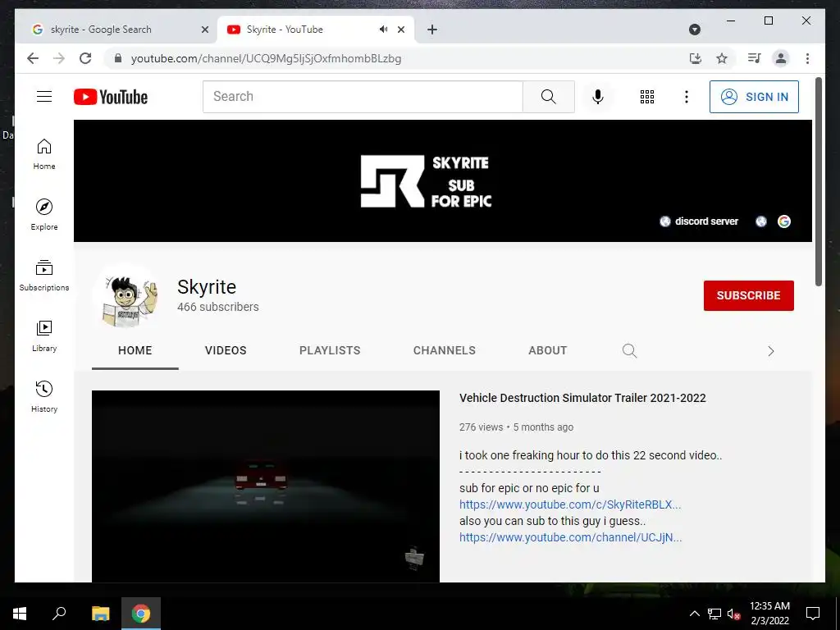The height and width of the screenshot is (630, 840).
Task: Bookmark this page with the star
Action: click(x=722, y=58)
